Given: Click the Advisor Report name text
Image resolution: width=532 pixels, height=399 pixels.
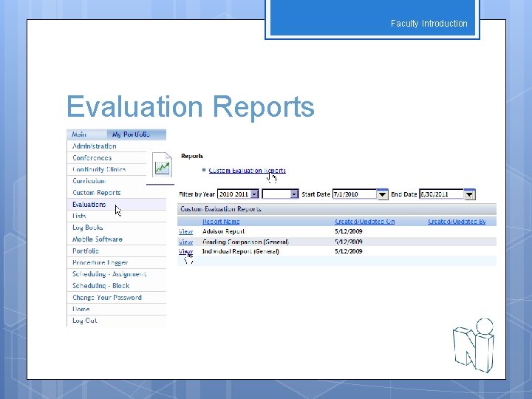Looking at the screenshot, I should point(224,231).
